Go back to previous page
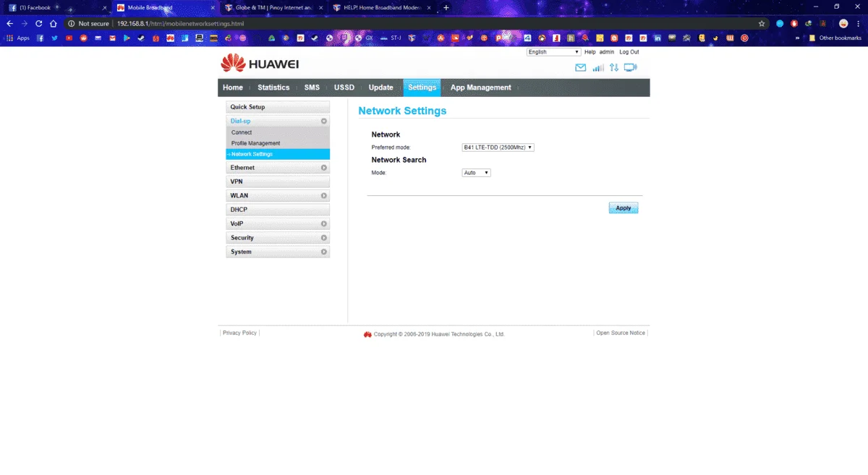The width and height of the screenshot is (868, 475). pyautogui.click(x=9, y=23)
